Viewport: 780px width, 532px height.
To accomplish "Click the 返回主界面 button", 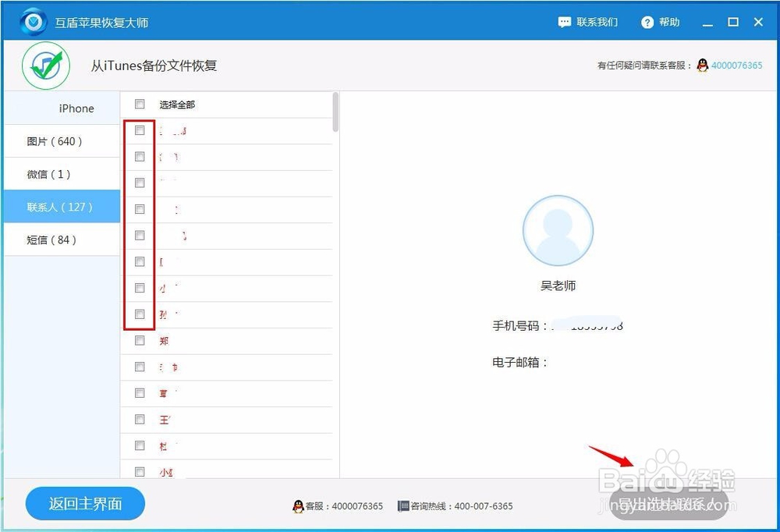I will click(85, 503).
